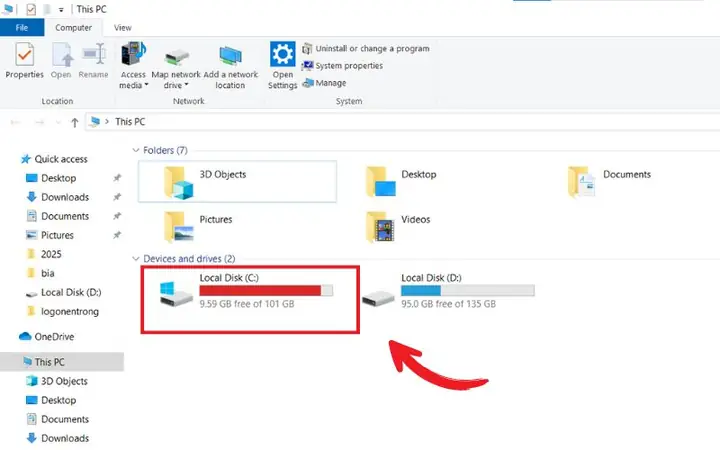
Task: Open the Quick Access Toolbar customize arrow
Action: tap(61, 9)
